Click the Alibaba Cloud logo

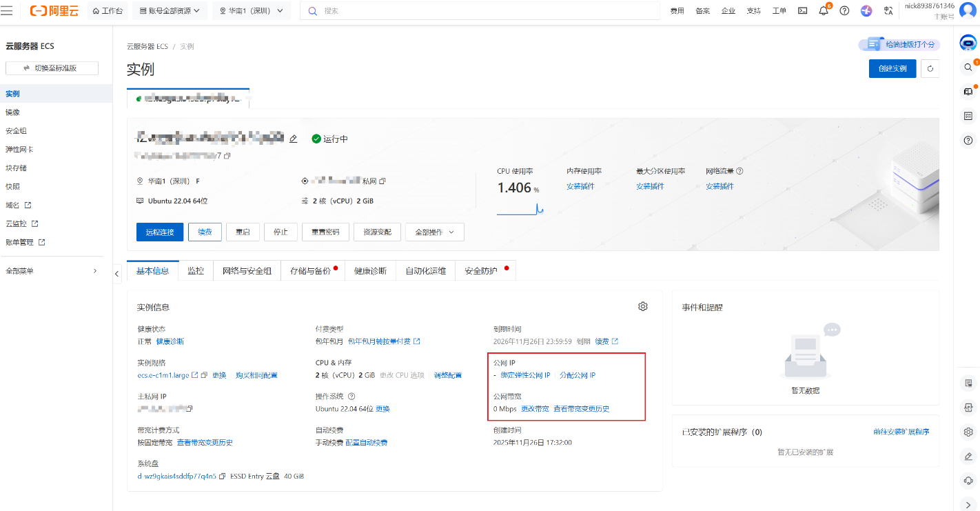(54, 10)
